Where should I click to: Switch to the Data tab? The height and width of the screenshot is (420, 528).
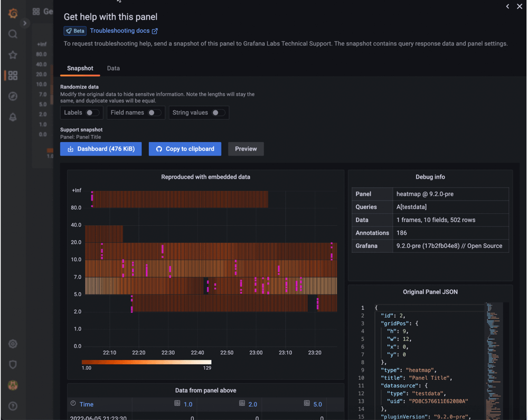coord(113,69)
